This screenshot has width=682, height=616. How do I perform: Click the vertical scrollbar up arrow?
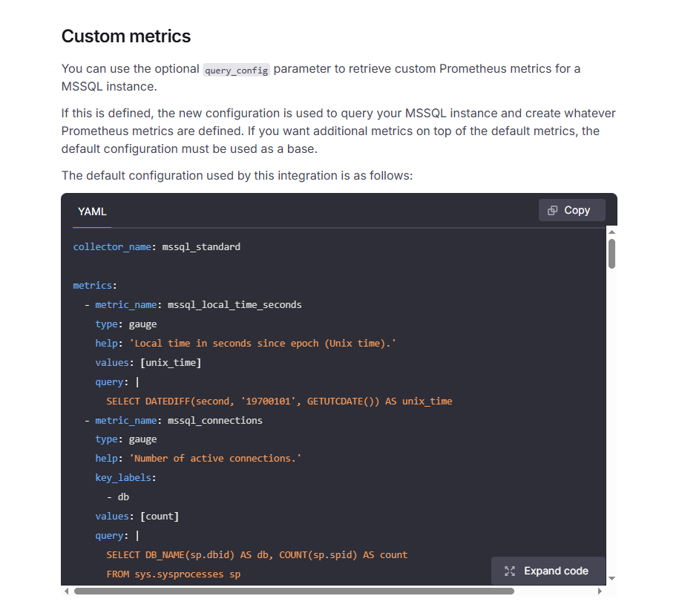click(x=611, y=232)
